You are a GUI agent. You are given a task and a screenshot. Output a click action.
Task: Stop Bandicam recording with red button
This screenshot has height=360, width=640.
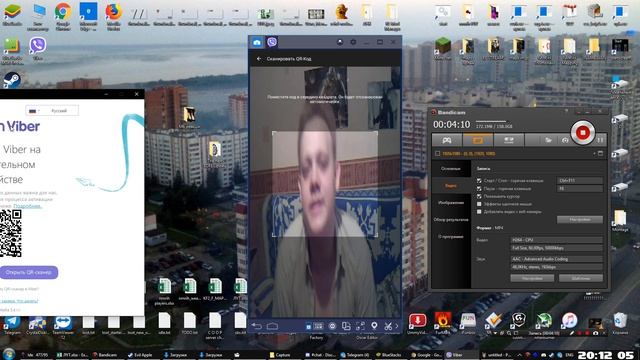click(x=582, y=132)
